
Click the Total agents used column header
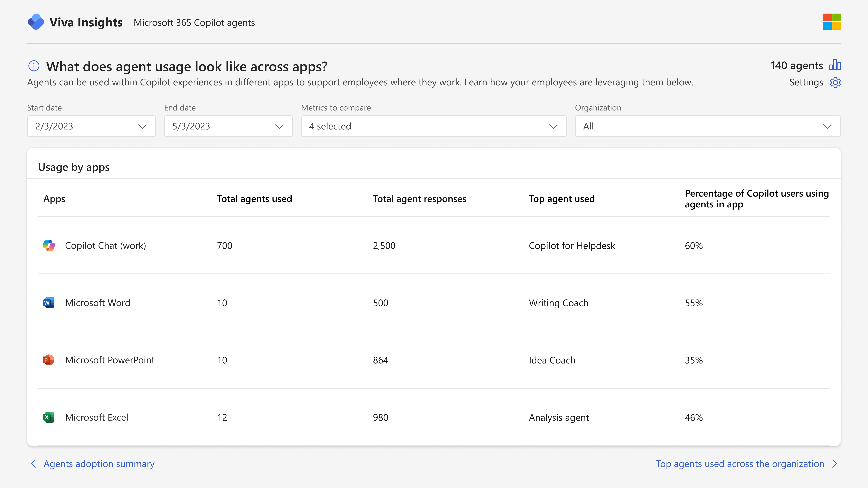click(254, 199)
